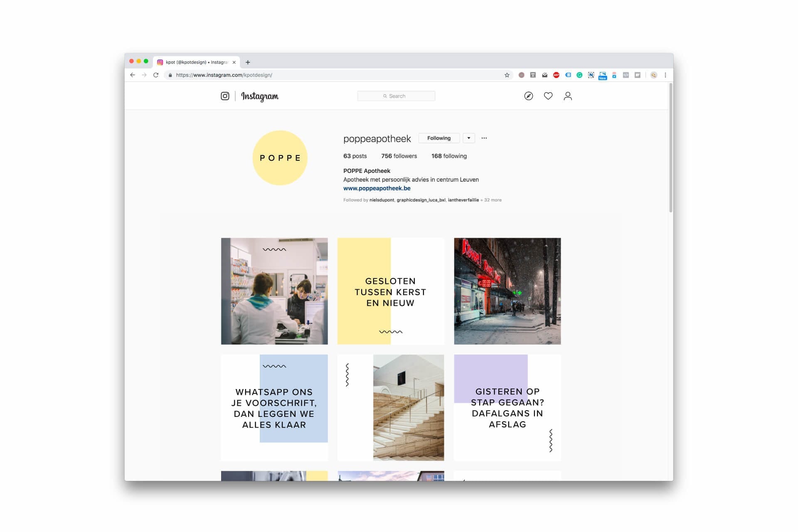
Task: View the 756 followers list
Action: pyautogui.click(x=399, y=156)
